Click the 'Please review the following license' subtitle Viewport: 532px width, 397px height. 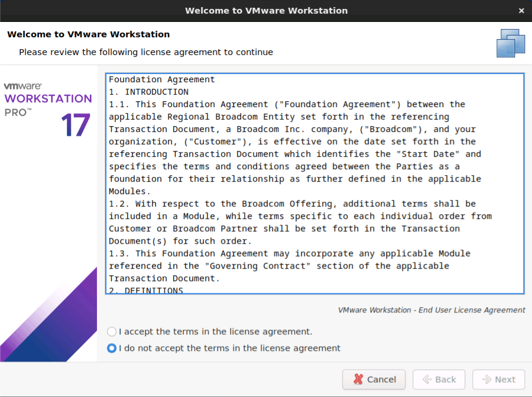click(145, 52)
